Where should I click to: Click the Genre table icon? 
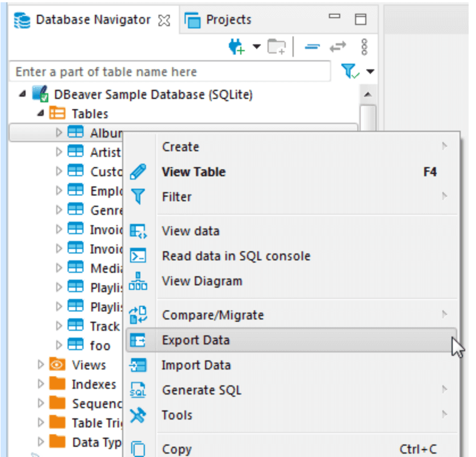[76, 209]
